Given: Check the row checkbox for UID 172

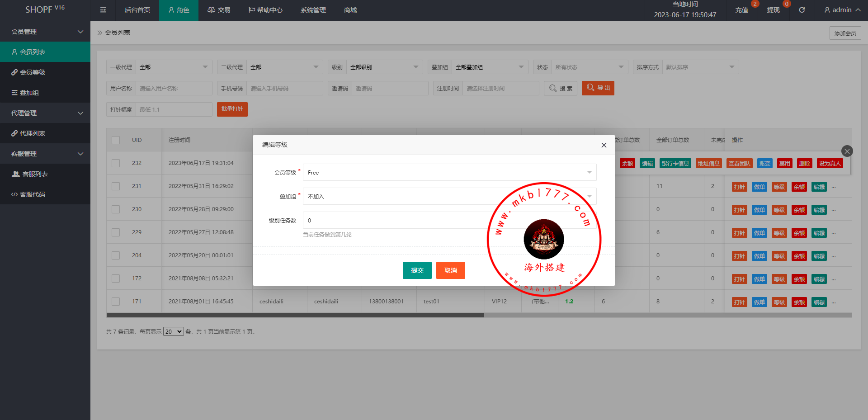Looking at the screenshot, I should [x=116, y=278].
